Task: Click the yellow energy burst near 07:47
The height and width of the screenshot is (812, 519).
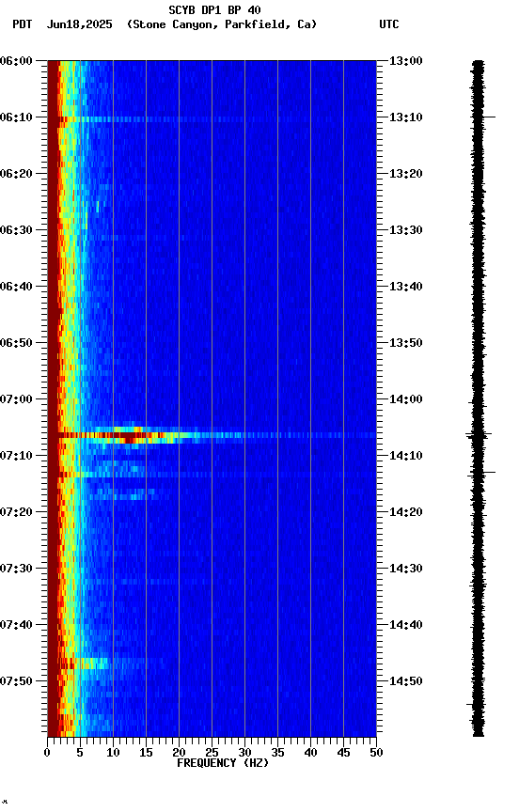Action: (x=86, y=663)
